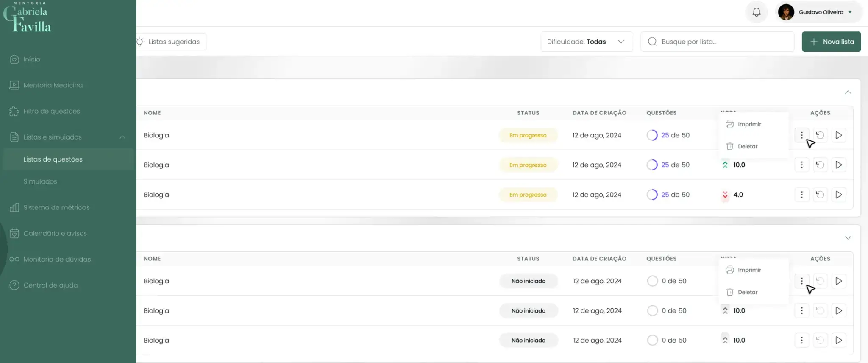The height and width of the screenshot is (363, 868).
Task: Open Central de ajuda in the sidebar
Action: (44, 285)
